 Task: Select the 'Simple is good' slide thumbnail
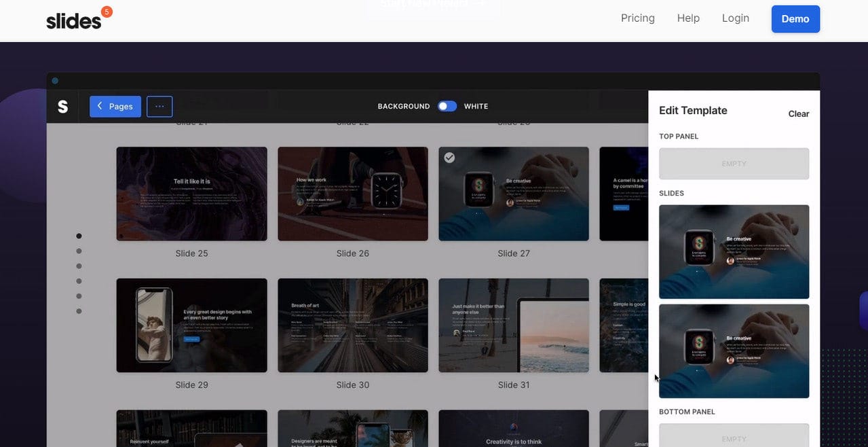(624, 325)
